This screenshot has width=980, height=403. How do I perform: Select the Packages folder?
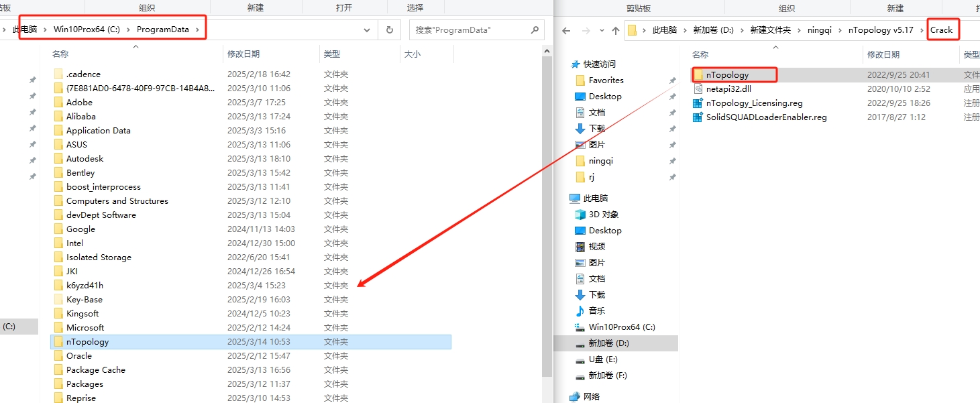coord(85,384)
